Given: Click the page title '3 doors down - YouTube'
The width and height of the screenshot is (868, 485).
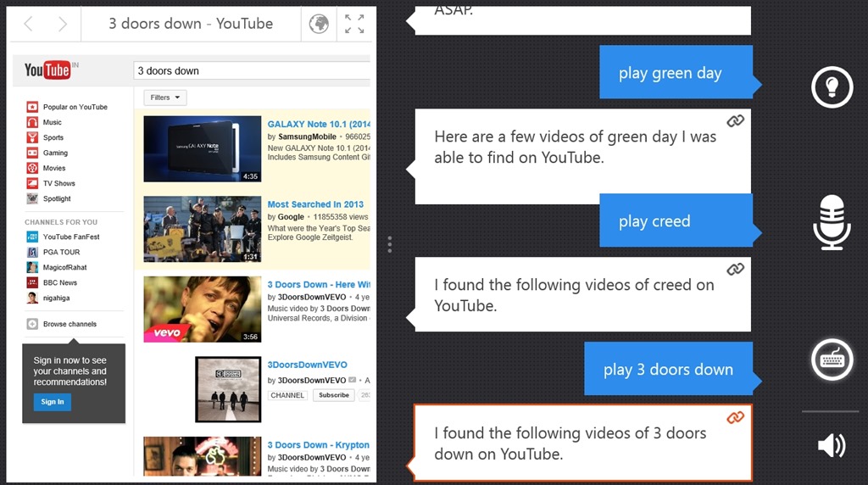Looking at the screenshot, I should [x=191, y=24].
